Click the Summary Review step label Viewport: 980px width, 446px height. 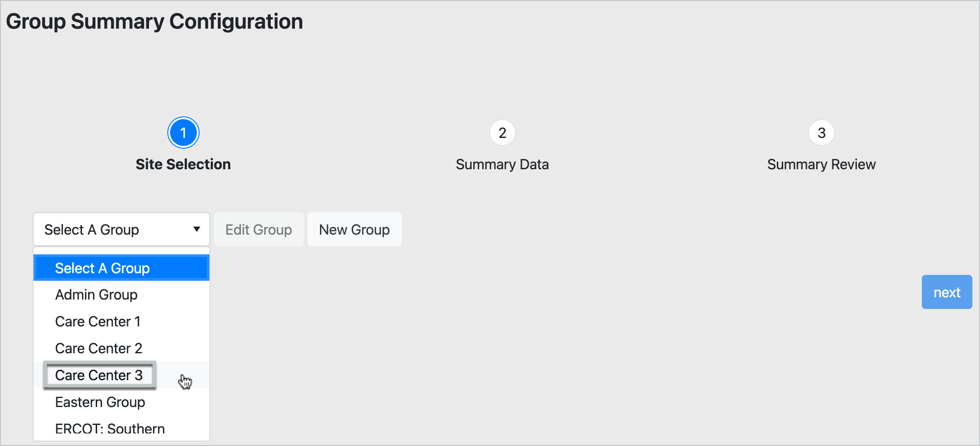point(821,164)
